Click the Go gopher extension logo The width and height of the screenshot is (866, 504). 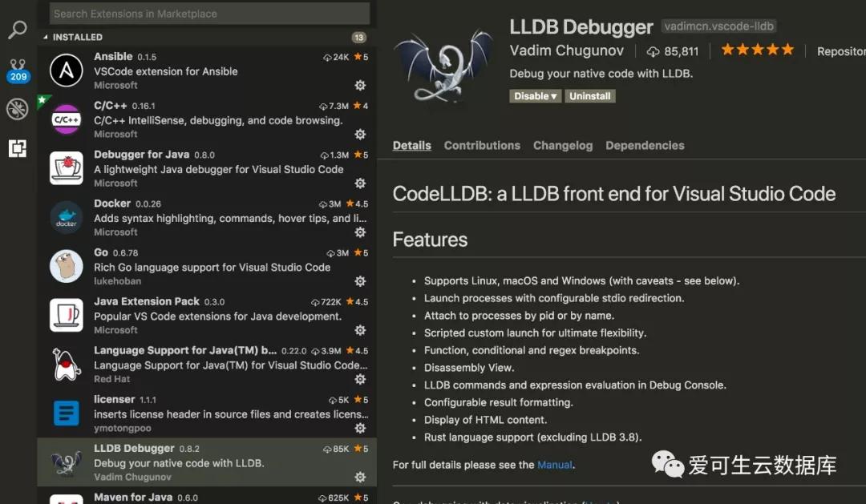[x=67, y=266]
